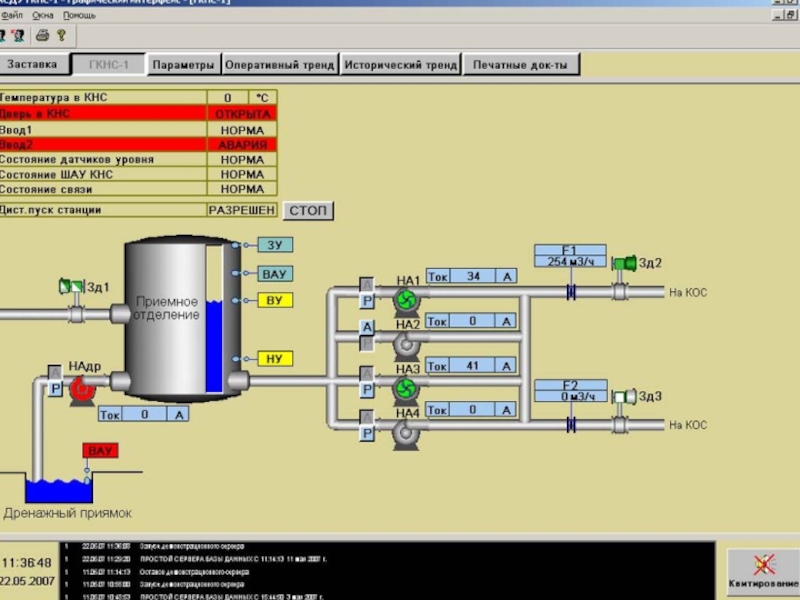
Task: Select the НА1 pump icon
Action: point(406,300)
